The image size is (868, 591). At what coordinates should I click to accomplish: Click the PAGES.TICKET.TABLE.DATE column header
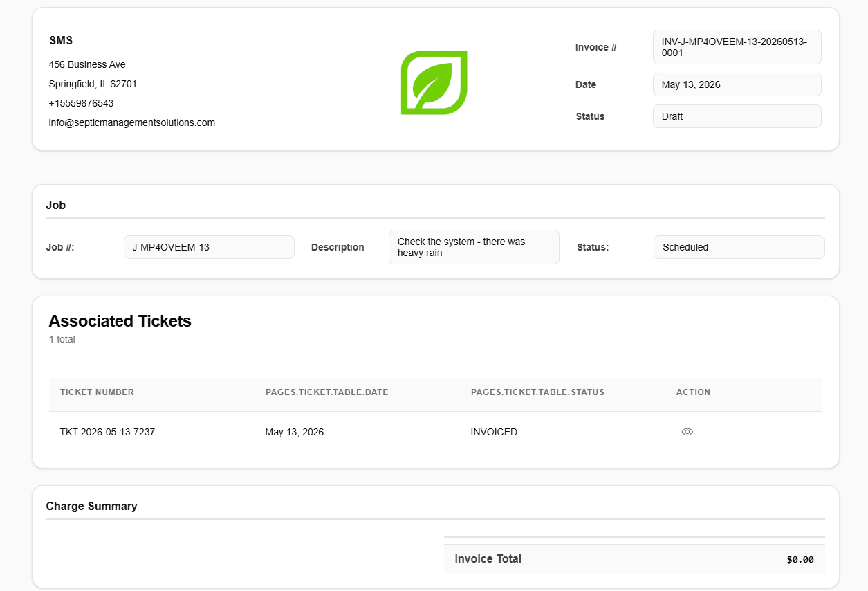pos(326,392)
